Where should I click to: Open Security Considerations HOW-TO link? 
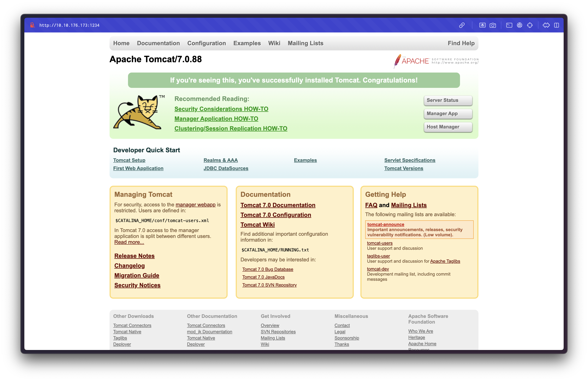[x=221, y=109]
